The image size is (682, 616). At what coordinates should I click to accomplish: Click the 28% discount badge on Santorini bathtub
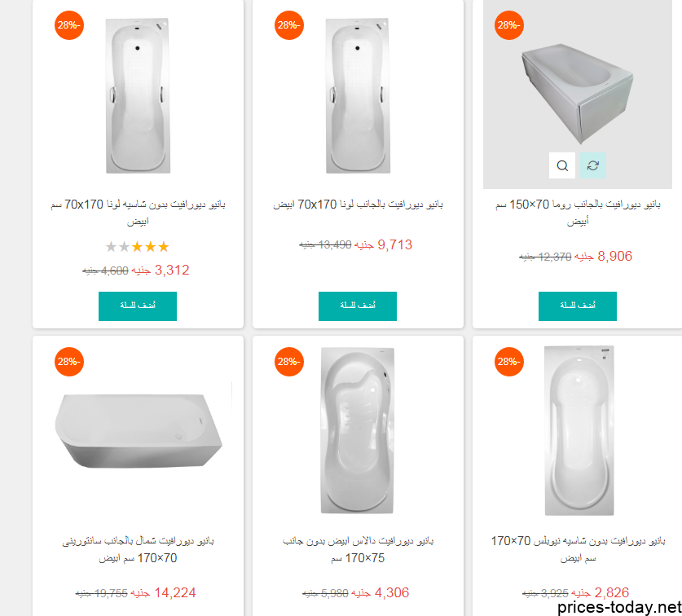click(69, 362)
